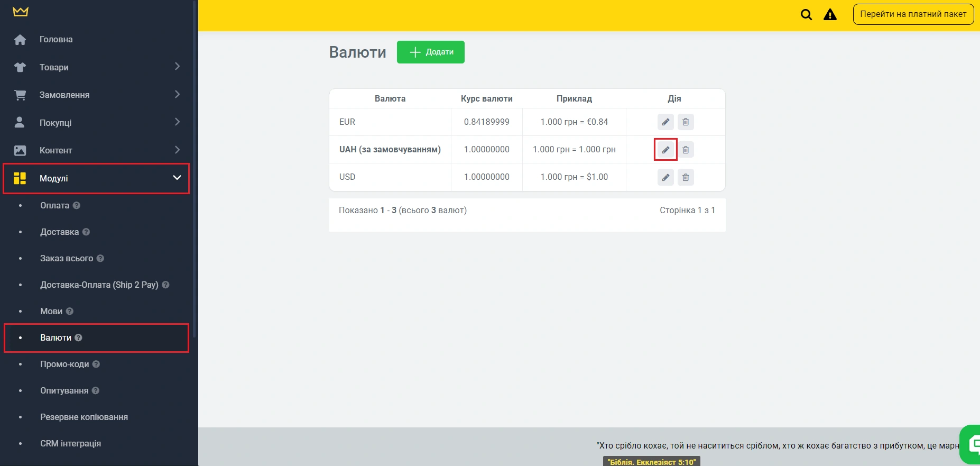Expand the Товари menu section
This screenshot has height=466, width=980.
[x=177, y=67]
